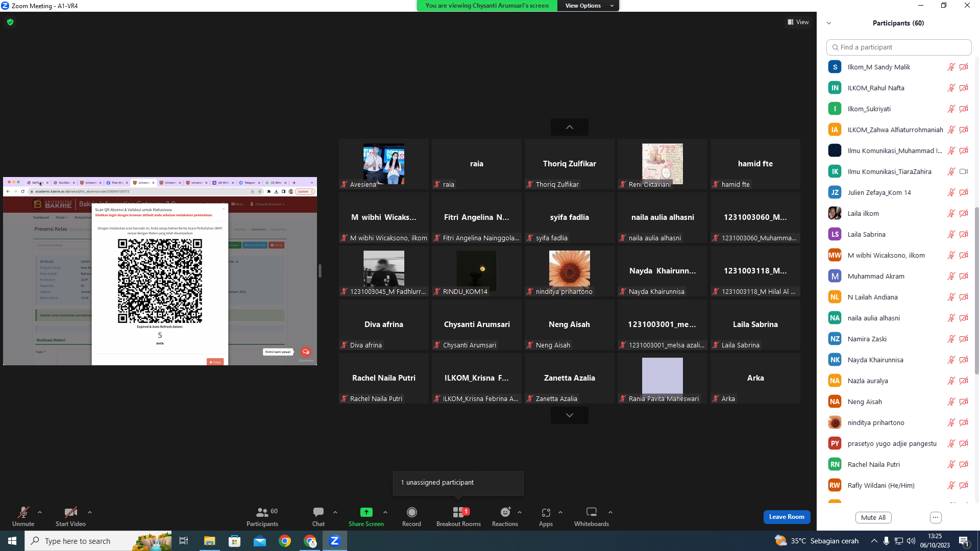Open File Explorer from the taskbar
The image size is (980, 551).
(209, 541)
